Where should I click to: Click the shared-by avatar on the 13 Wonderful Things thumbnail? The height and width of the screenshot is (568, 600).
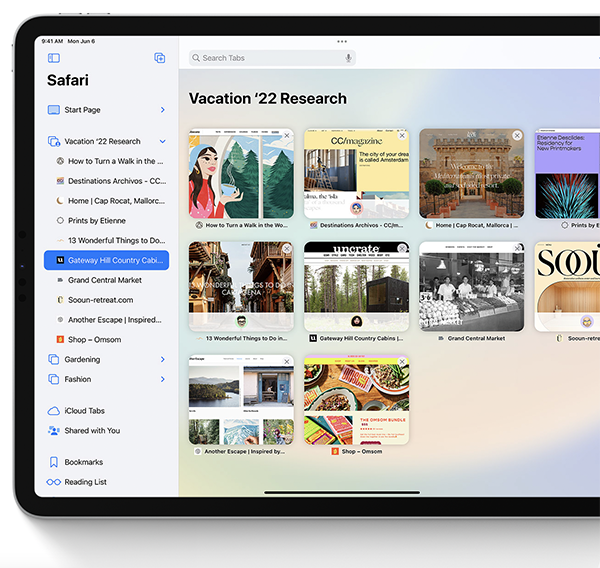241,321
